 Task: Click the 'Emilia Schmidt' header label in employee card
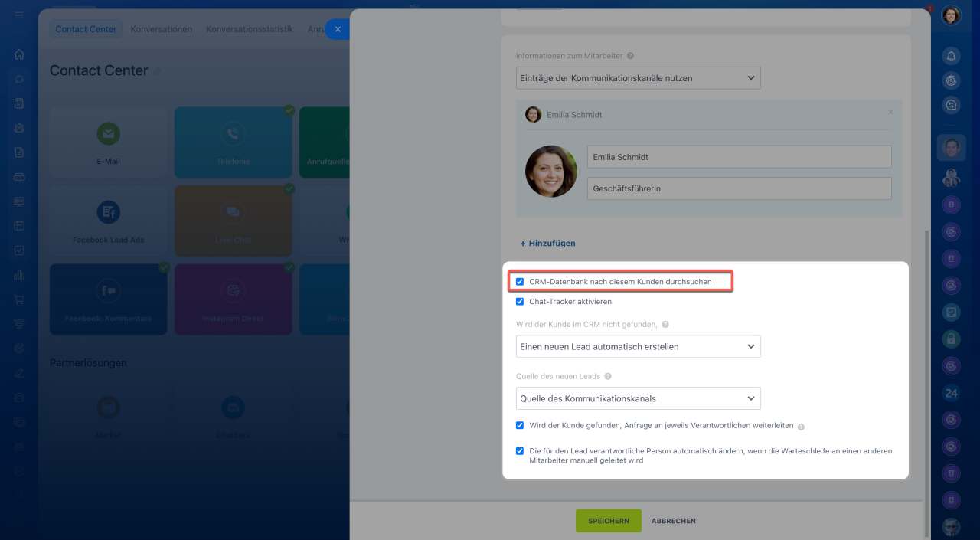[x=574, y=115]
